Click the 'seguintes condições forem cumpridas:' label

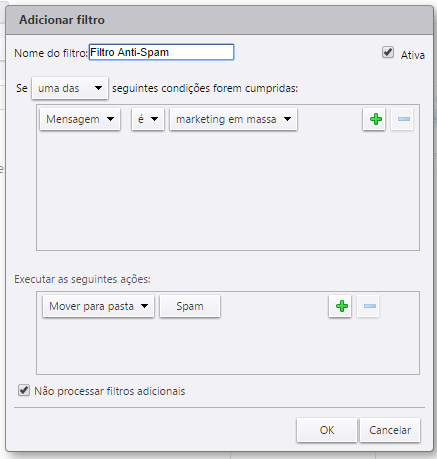coord(205,88)
